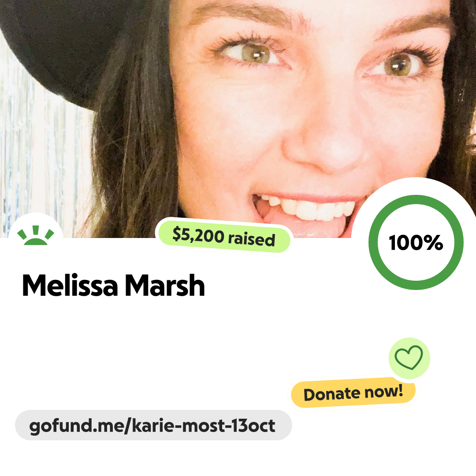Image resolution: width=476 pixels, height=476 pixels.
Task: Tap the green heart icon
Action: pyautogui.click(x=409, y=357)
